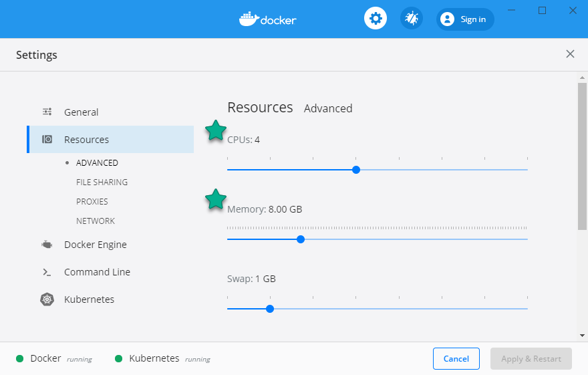Click the Sign in button
The height and width of the screenshot is (375, 588).
466,19
